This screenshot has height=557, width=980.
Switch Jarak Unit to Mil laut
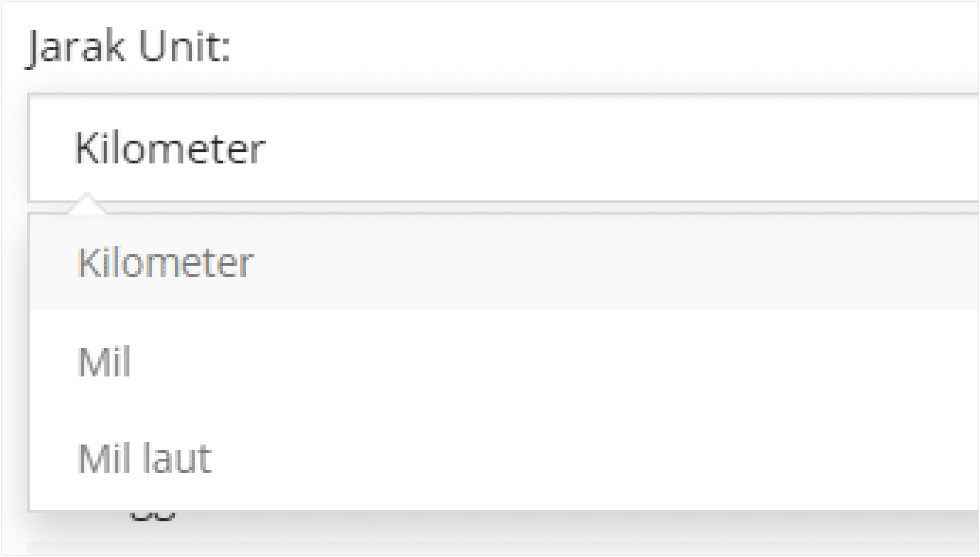504,459
